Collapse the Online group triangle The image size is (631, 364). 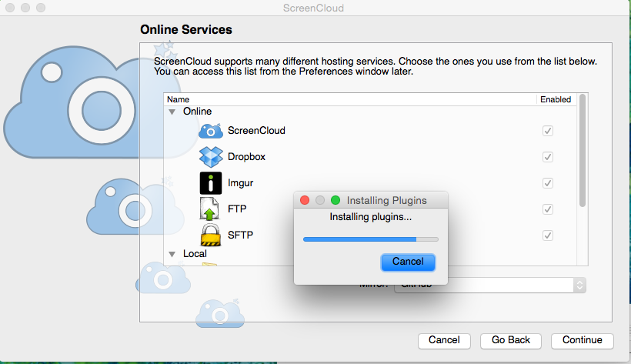172,112
